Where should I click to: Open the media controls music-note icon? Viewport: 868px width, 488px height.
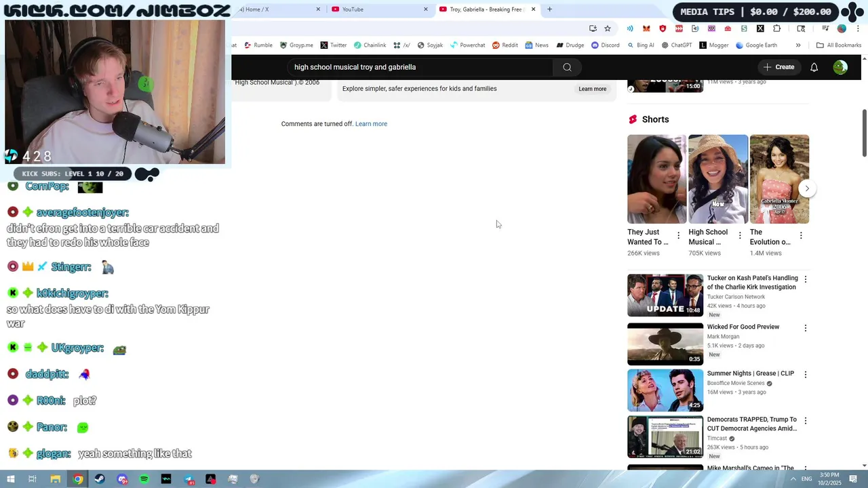(x=825, y=28)
